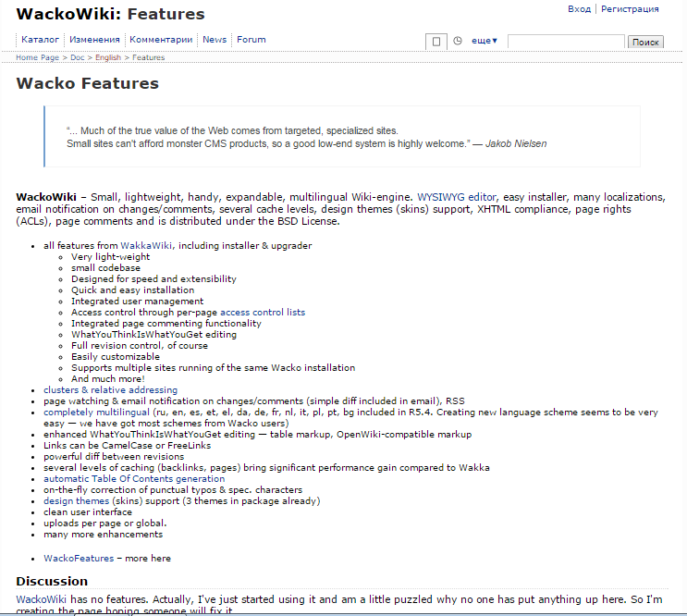
Task: Open clusters & relative addressing link
Action: click(x=110, y=390)
